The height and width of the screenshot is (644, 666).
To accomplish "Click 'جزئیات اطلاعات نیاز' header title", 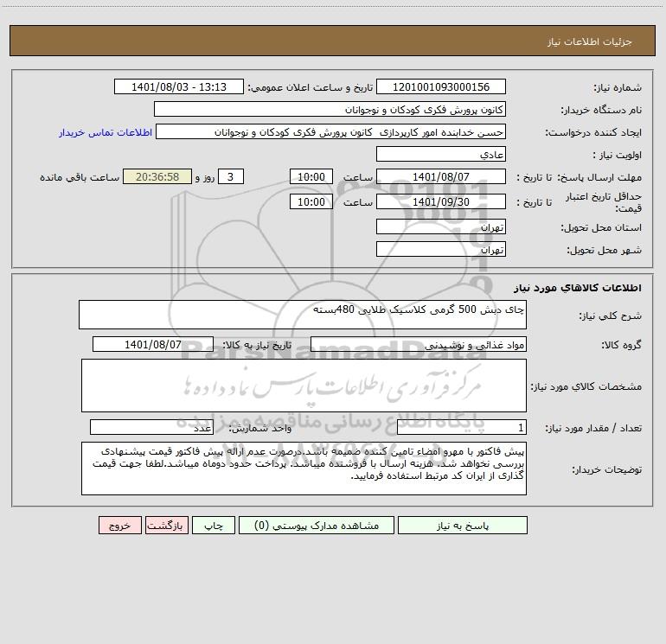I will click(x=590, y=41).
